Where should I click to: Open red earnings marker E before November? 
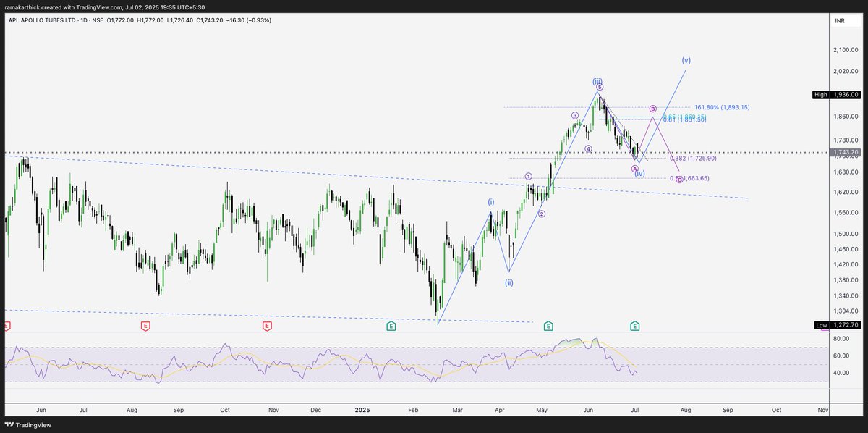tap(267, 327)
